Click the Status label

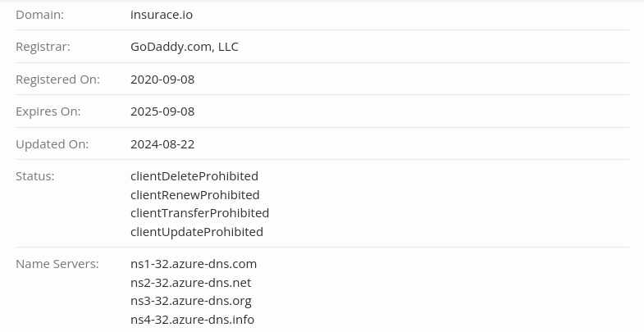point(34,176)
